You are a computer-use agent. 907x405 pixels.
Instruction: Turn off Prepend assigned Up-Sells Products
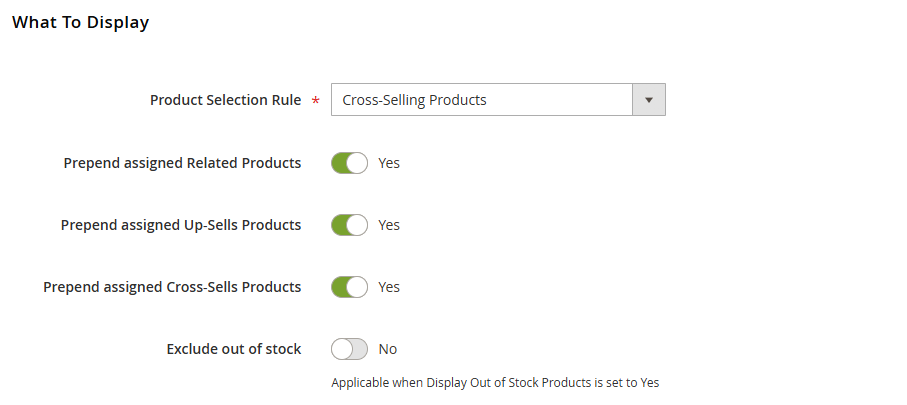pyautogui.click(x=349, y=225)
